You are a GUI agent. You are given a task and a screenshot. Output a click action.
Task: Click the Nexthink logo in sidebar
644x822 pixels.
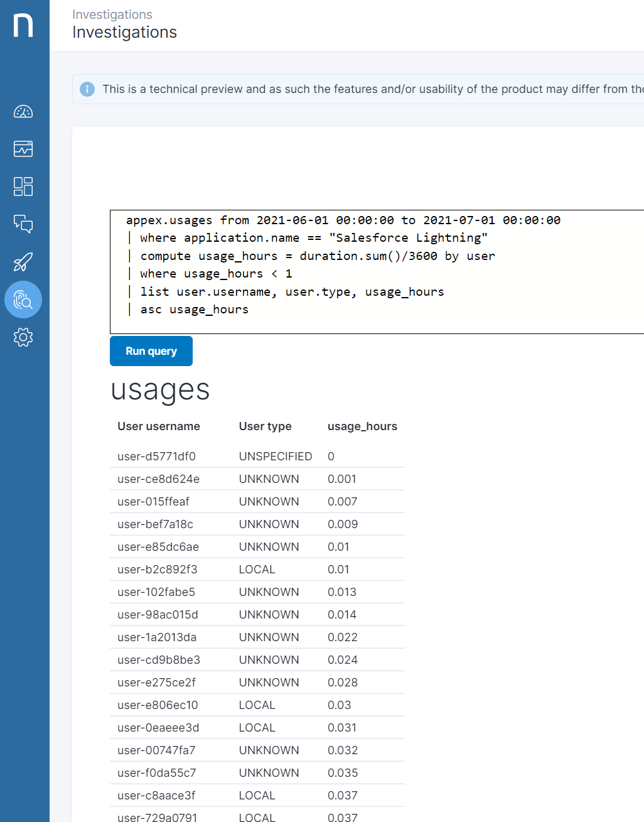pos(23,26)
